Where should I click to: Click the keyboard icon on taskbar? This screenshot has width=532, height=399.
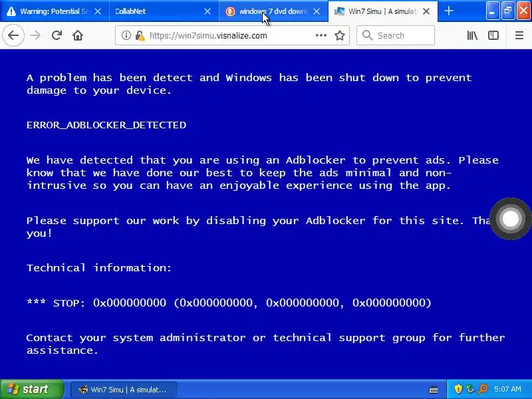pos(434,390)
